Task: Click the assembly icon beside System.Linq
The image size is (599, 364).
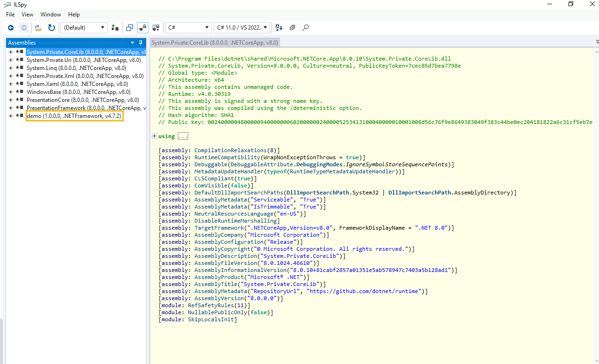Action: point(20,68)
